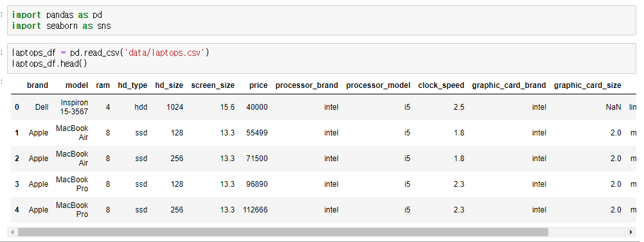Click the processor_brand column header

click(x=307, y=85)
